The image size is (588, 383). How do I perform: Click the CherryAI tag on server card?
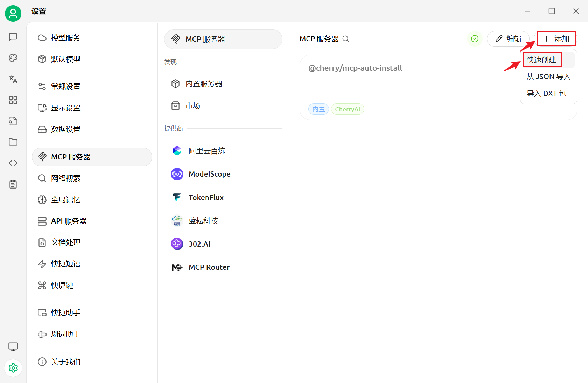(348, 109)
